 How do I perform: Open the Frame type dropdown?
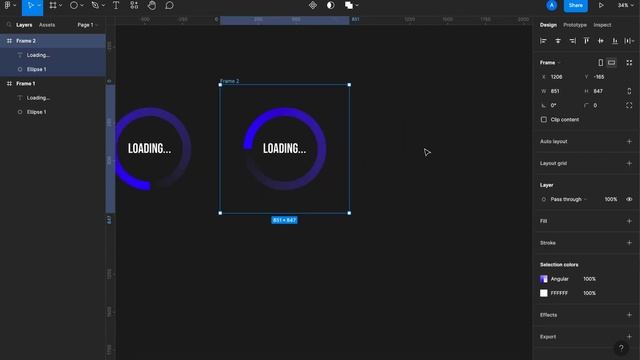click(550, 62)
